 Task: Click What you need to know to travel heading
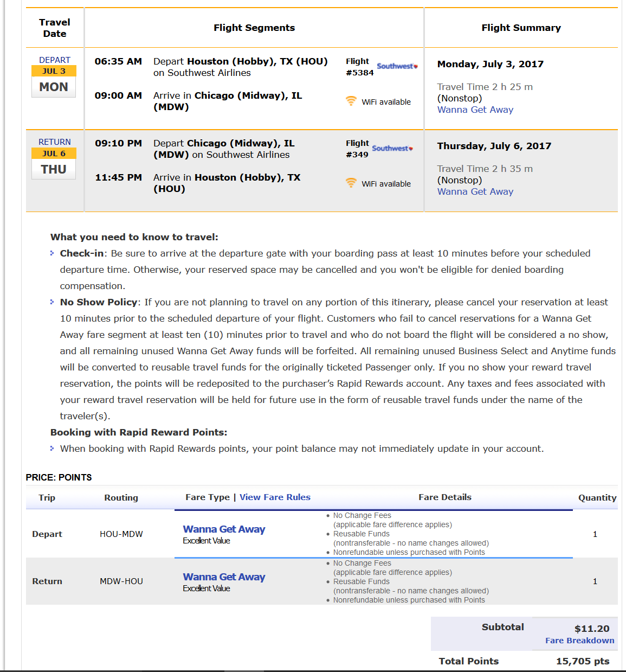(x=134, y=237)
